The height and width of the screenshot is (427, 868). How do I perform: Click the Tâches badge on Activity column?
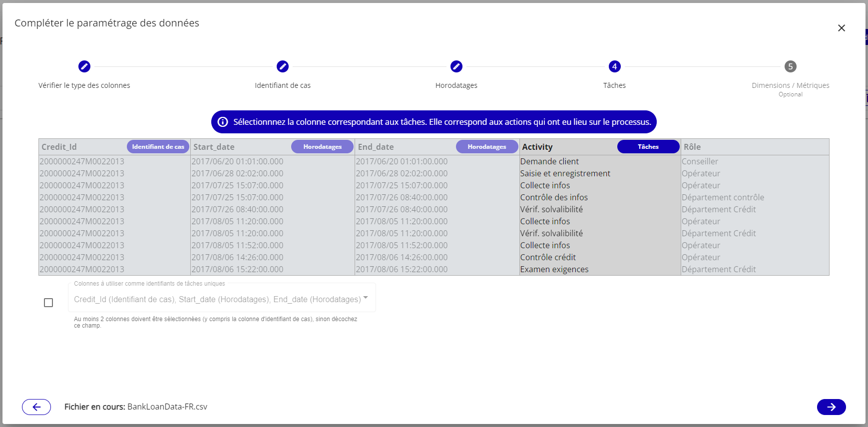(648, 147)
